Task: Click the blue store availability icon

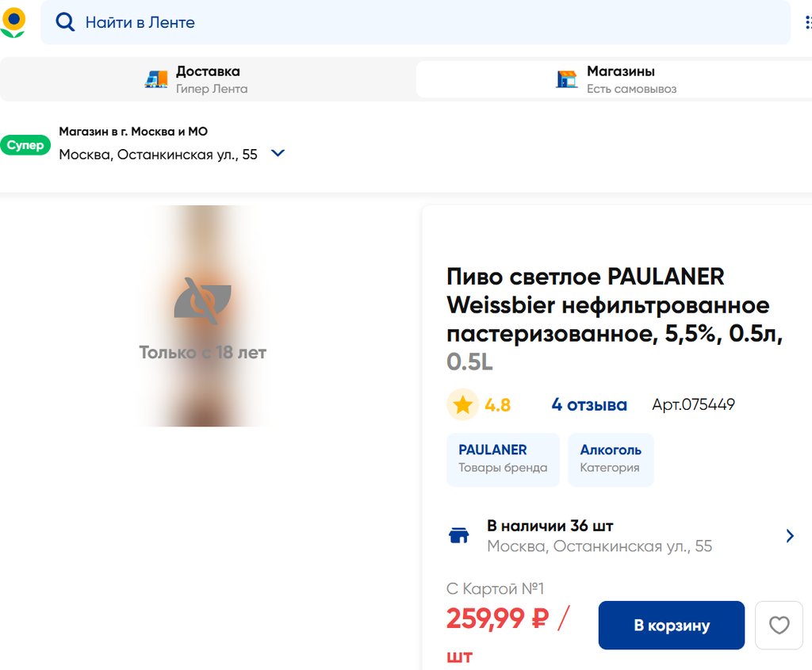Action: coord(459,536)
